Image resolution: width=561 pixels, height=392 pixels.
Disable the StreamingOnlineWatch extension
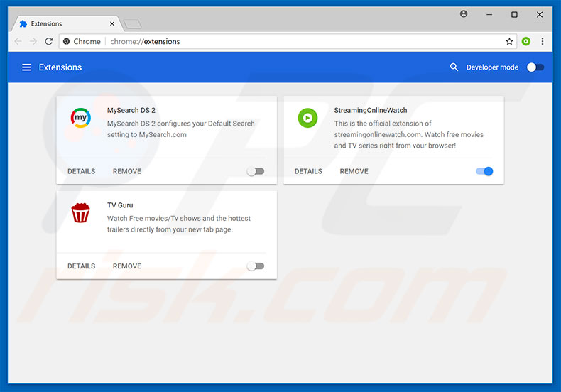(484, 171)
